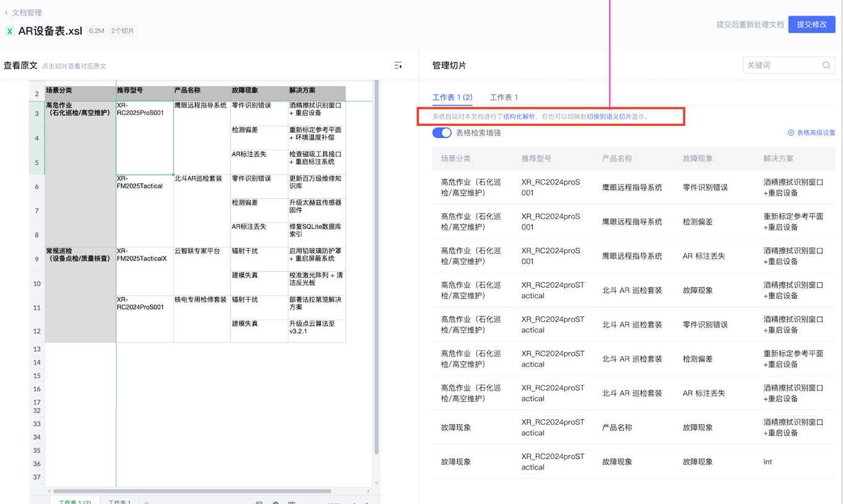Click the 场景分类 column header in slices table

pyautogui.click(x=455, y=159)
